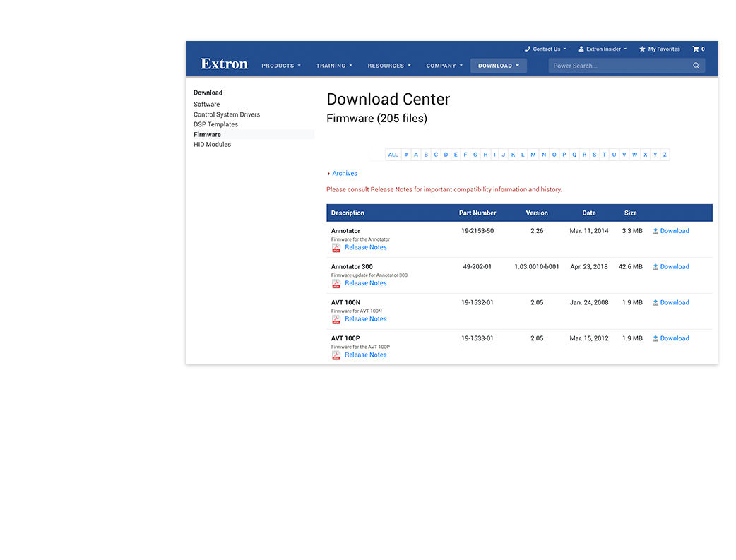This screenshot has height=560, width=736.
Task: Filter firmware list by letter Z
Action: [x=665, y=155]
